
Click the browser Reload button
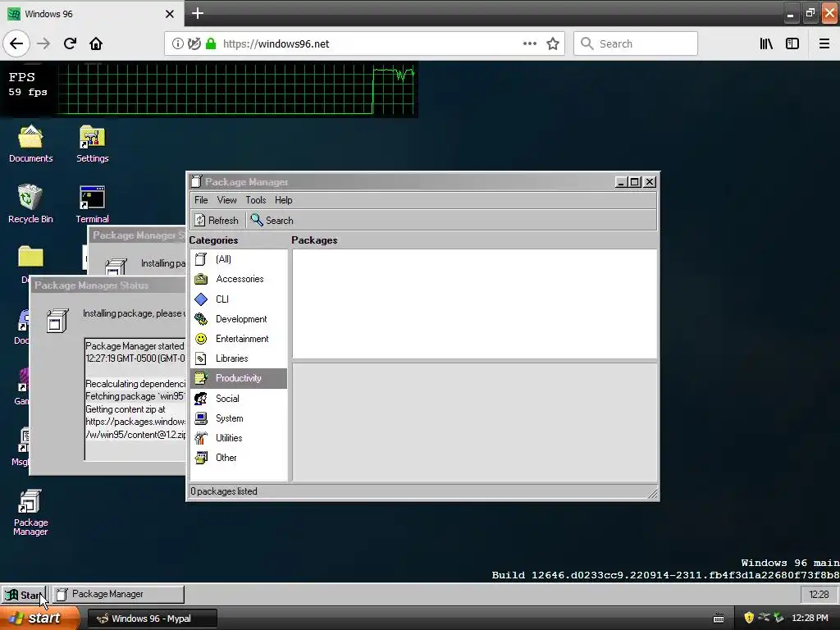click(70, 43)
